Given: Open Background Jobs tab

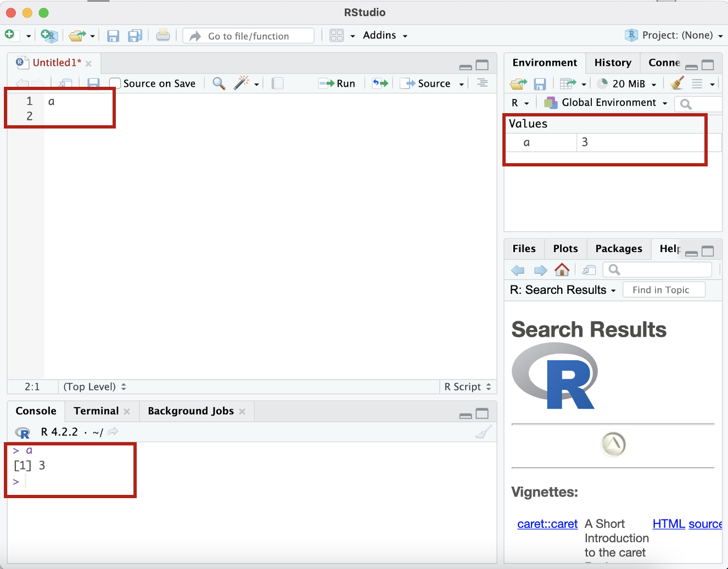Looking at the screenshot, I should tap(191, 411).
